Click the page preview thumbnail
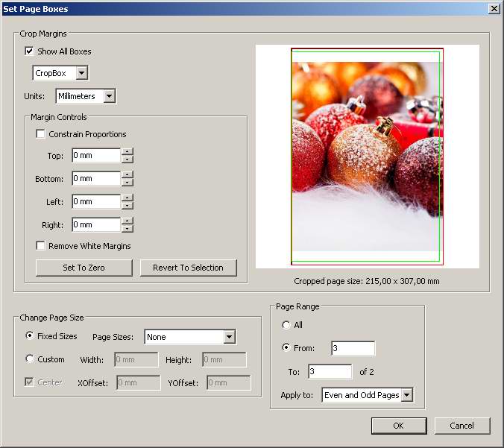Image resolution: width=504 pixels, height=448 pixels. point(367,157)
